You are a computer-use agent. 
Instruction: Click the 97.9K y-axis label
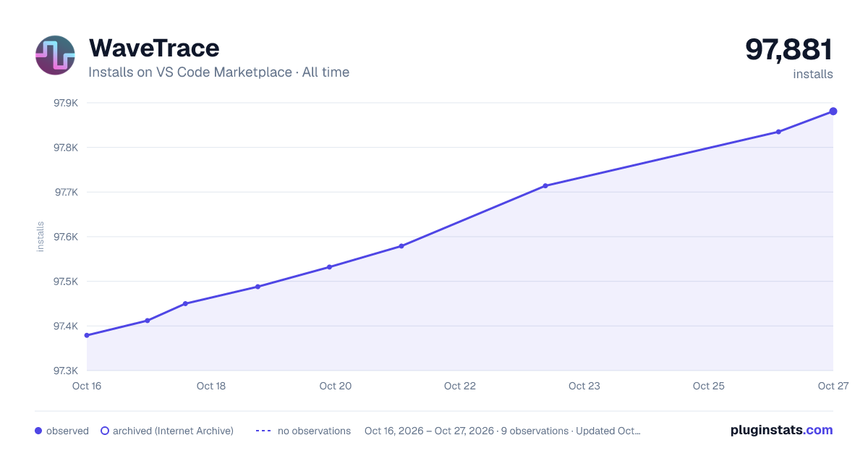(66, 103)
